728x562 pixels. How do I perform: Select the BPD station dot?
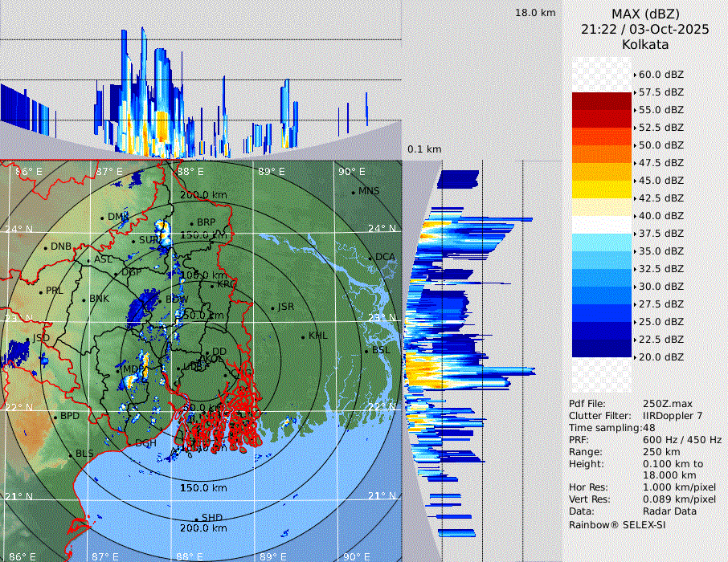[55, 417]
